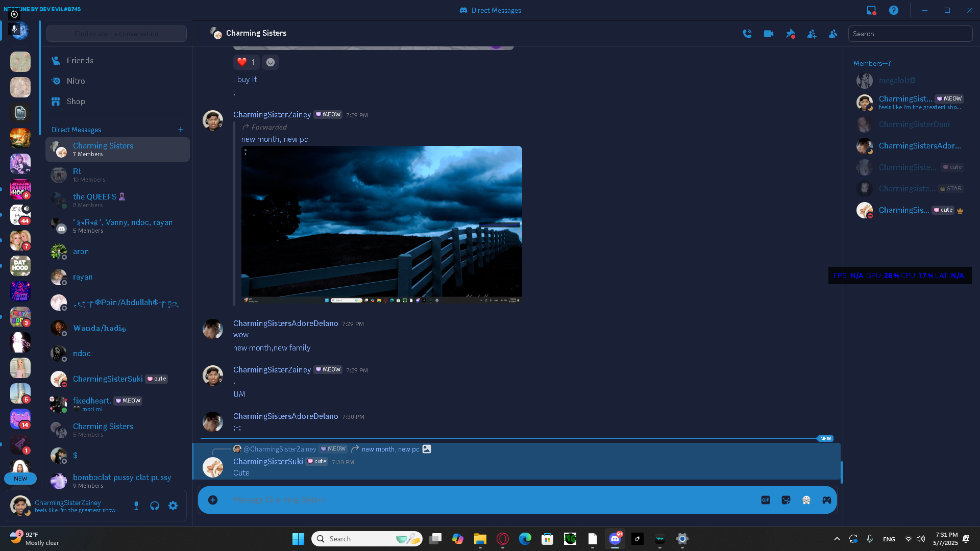Open pinned messages

pos(791,34)
